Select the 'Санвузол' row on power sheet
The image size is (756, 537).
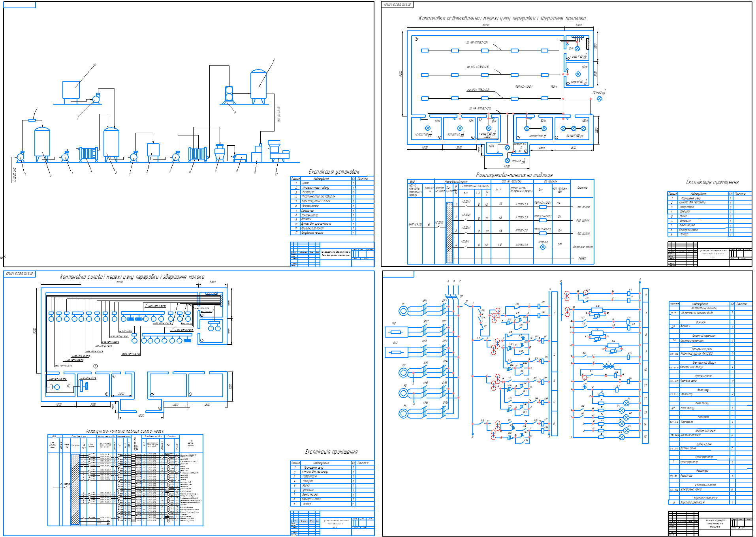coord(332,481)
